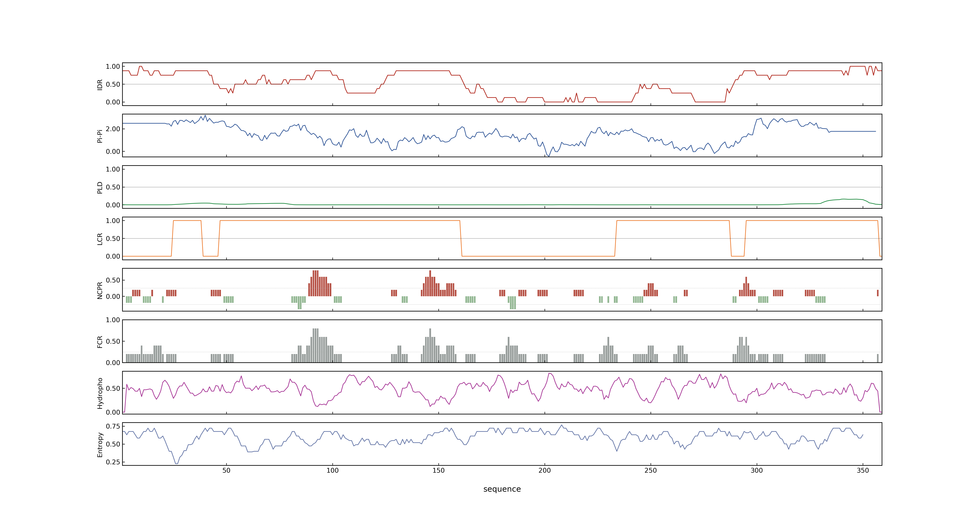
Task: Click the LCR y-axis label
Action: (100, 239)
